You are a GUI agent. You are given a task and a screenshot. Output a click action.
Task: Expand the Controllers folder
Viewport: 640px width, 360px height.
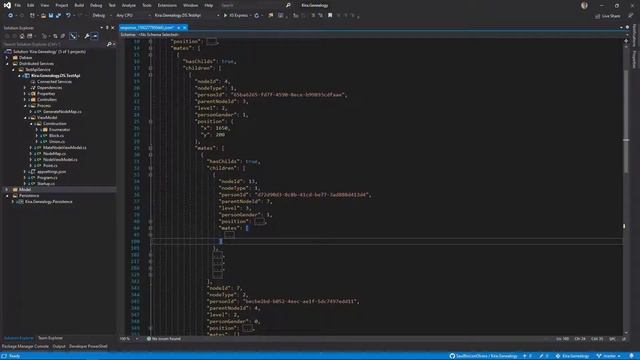(x=25, y=100)
